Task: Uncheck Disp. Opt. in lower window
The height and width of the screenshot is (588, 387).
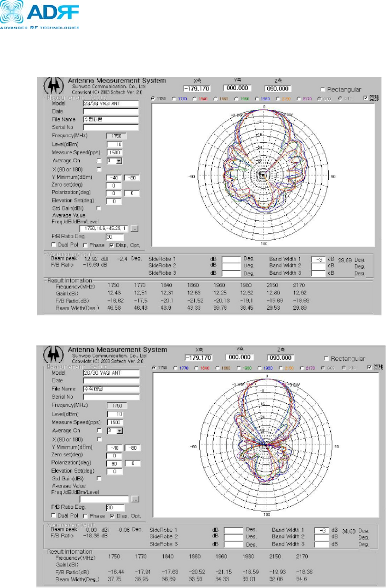Action: (112, 516)
